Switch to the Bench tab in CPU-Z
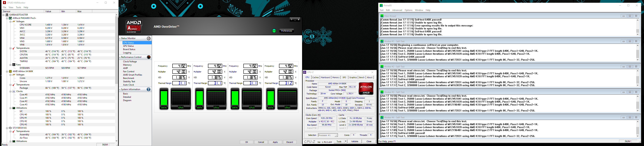644x146 pixels. pos(362,78)
